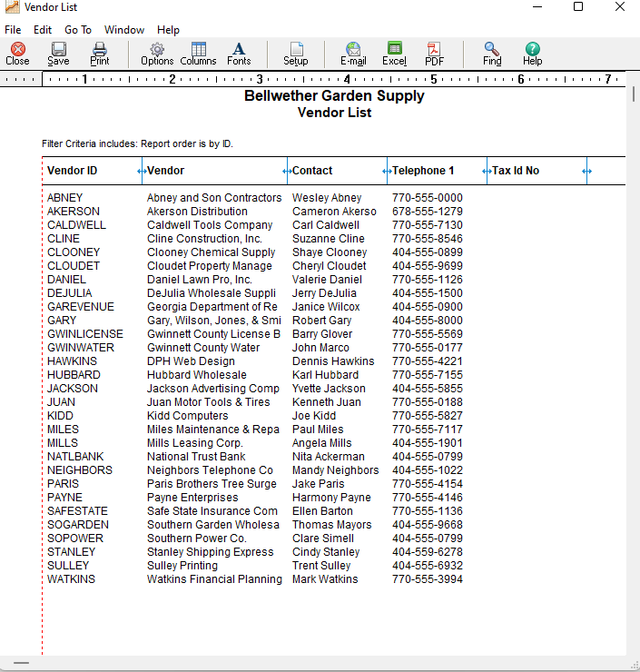
Task: Select vendor ID GAREVENUE
Action: [x=81, y=307]
